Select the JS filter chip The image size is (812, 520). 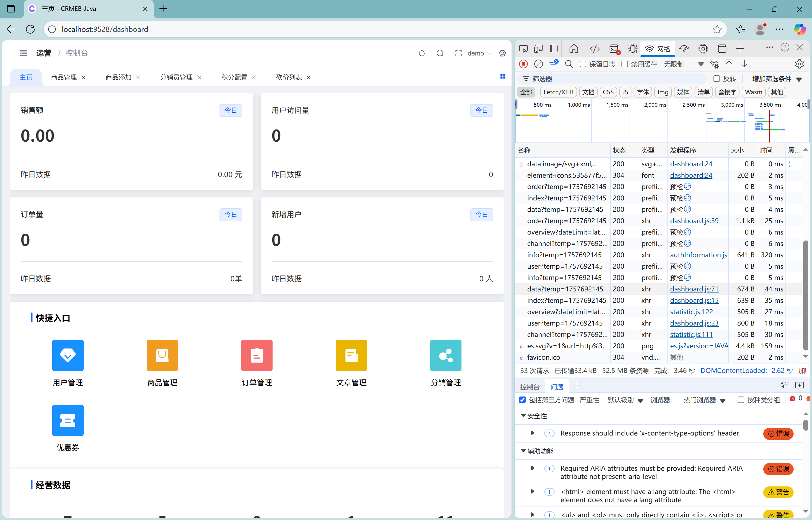(625, 92)
